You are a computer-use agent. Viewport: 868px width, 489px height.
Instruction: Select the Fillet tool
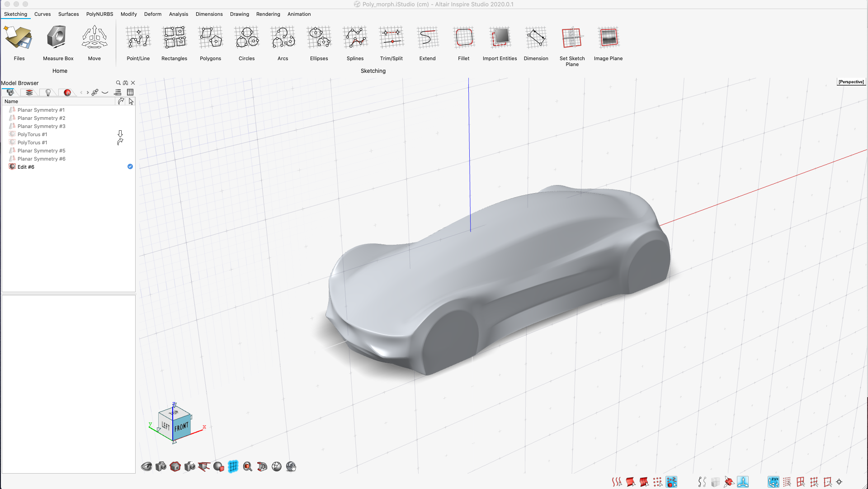[464, 43]
